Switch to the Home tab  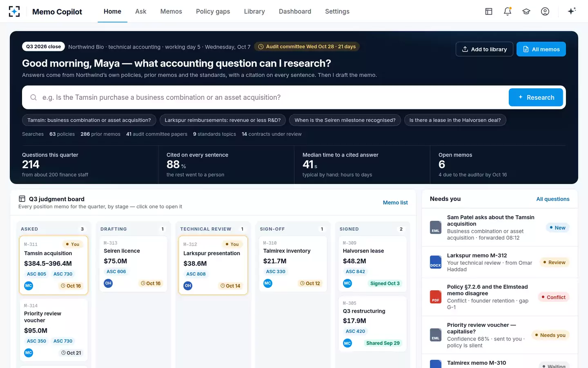[x=112, y=11]
